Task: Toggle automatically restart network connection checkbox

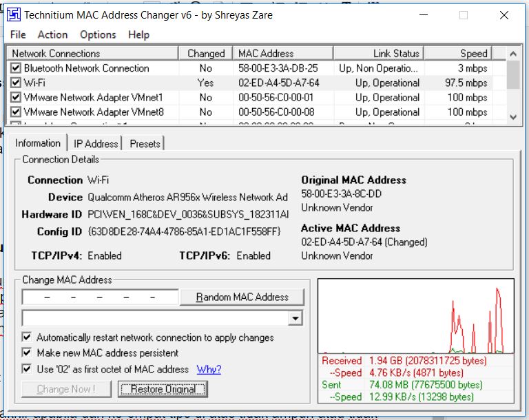Action: [x=27, y=337]
